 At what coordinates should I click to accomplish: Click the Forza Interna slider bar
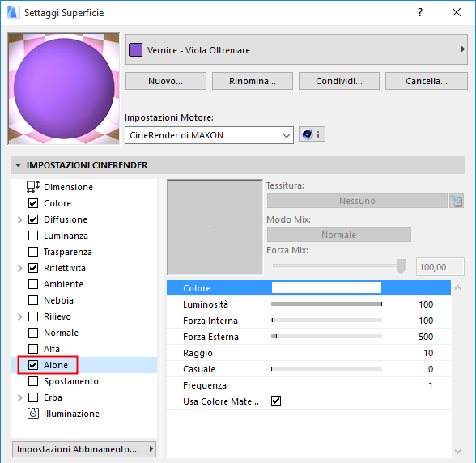point(327,320)
